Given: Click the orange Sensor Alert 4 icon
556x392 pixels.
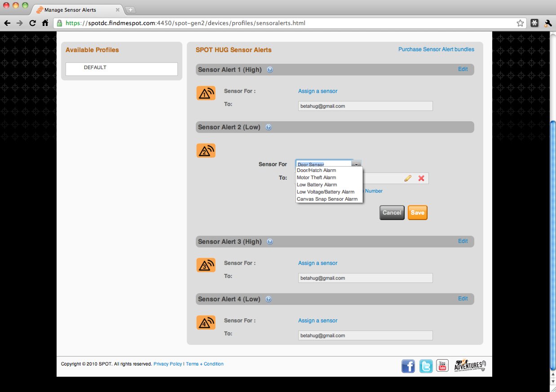Looking at the screenshot, I should [x=206, y=322].
